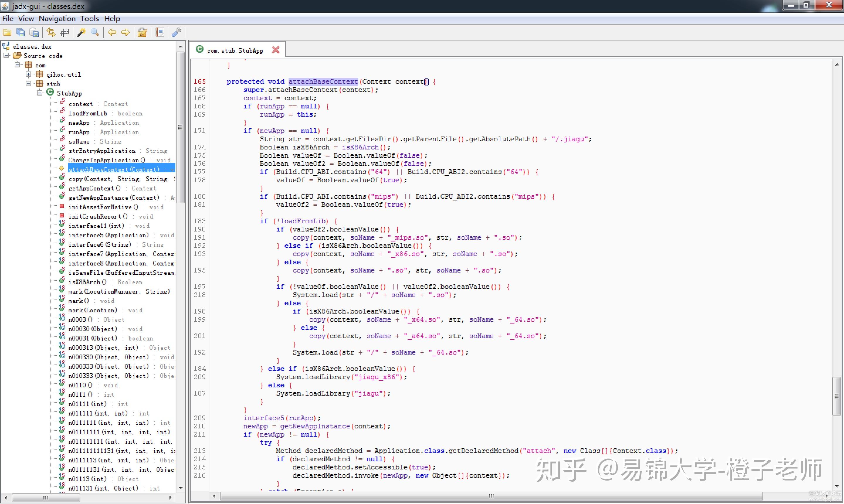The image size is (844, 504).
Task: Open class search magnifier icon
Action: [x=95, y=32]
